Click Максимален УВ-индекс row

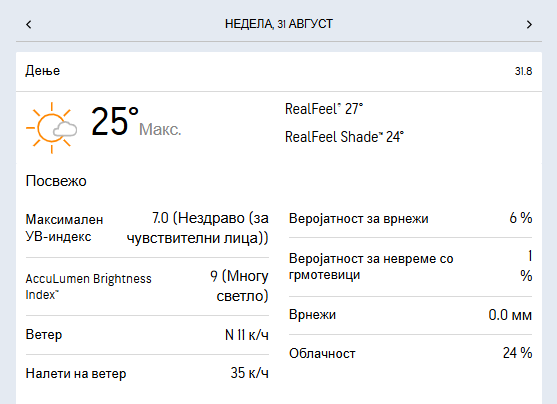(147, 228)
